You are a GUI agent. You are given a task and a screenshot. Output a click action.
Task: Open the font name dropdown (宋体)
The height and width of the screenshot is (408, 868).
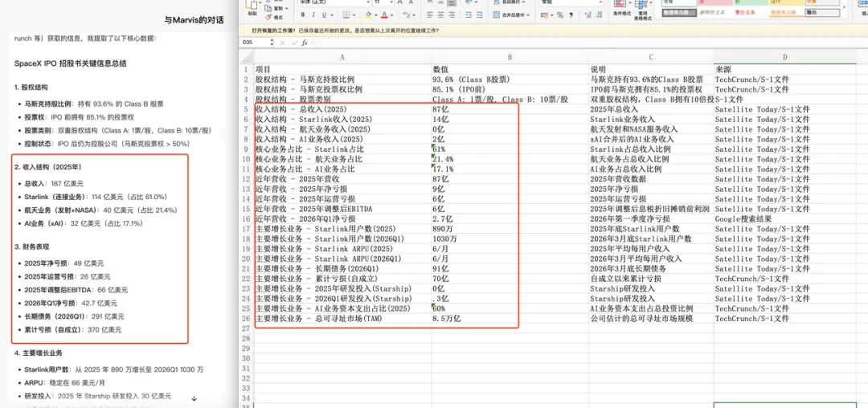click(x=368, y=2)
